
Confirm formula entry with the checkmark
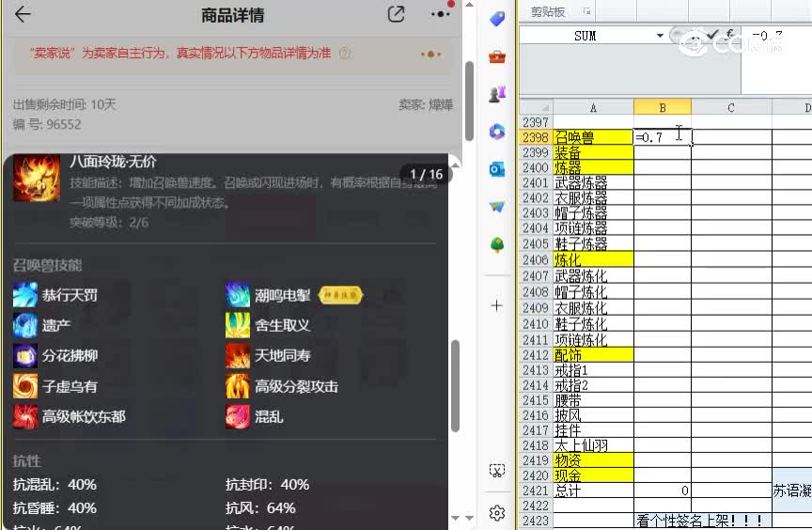(712, 34)
